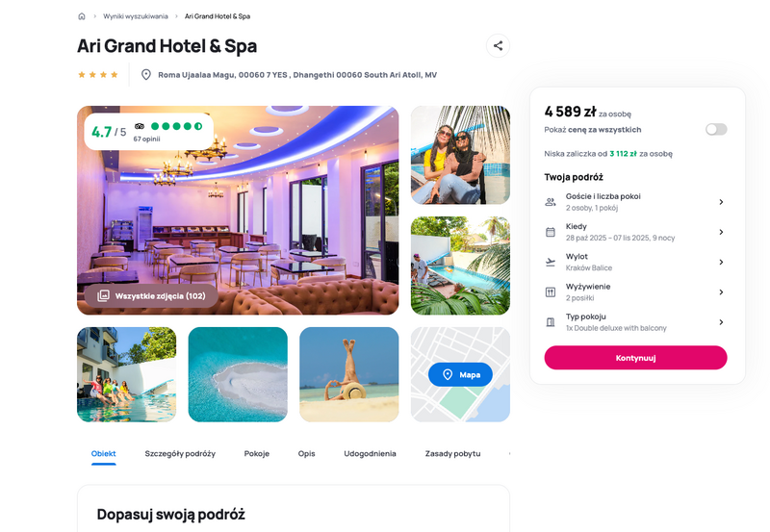Click the meal icon next to Wyżywienie
Image resolution: width=770 pixels, height=532 pixels.
(x=551, y=292)
